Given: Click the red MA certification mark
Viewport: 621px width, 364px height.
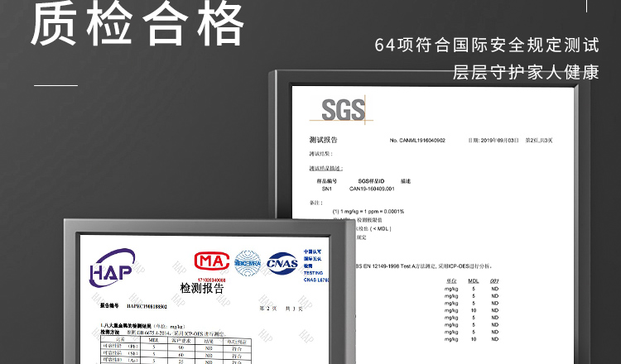Looking at the screenshot, I should pyautogui.click(x=212, y=261).
